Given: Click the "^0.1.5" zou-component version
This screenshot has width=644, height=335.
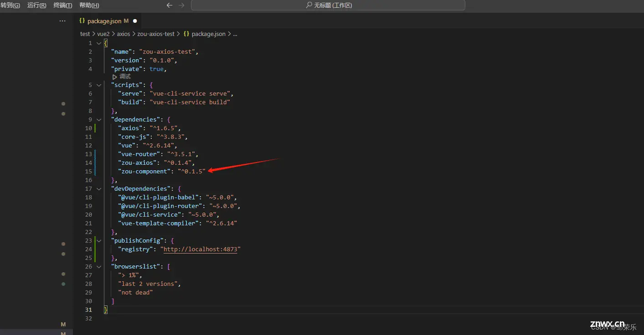Looking at the screenshot, I should 191,172.
